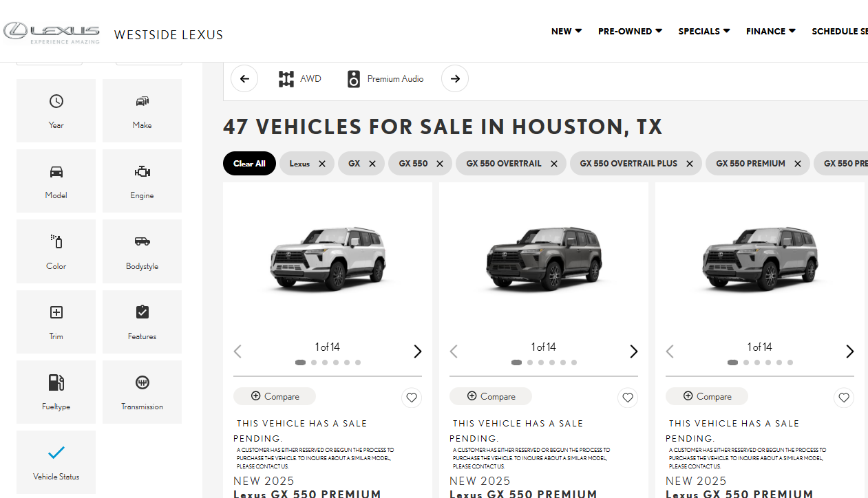The height and width of the screenshot is (498, 868).
Task: Open the Year filter tile
Action: coord(56,111)
